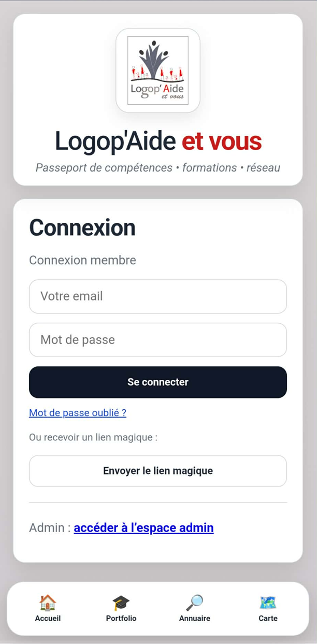Click the house icon for Accueil
Screen dimensions: 317x644
[48, 603]
